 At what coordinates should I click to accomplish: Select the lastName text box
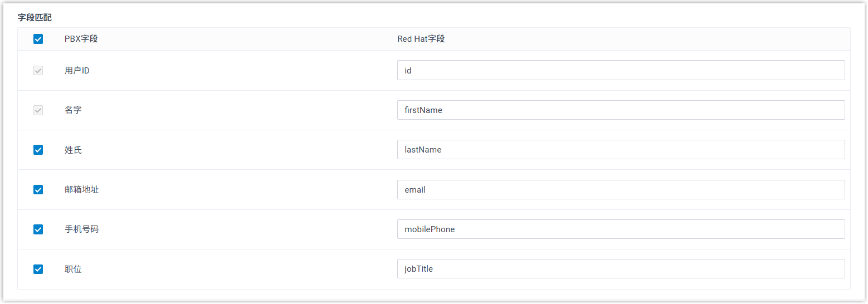pyautogui.click(x=621, y=150)
